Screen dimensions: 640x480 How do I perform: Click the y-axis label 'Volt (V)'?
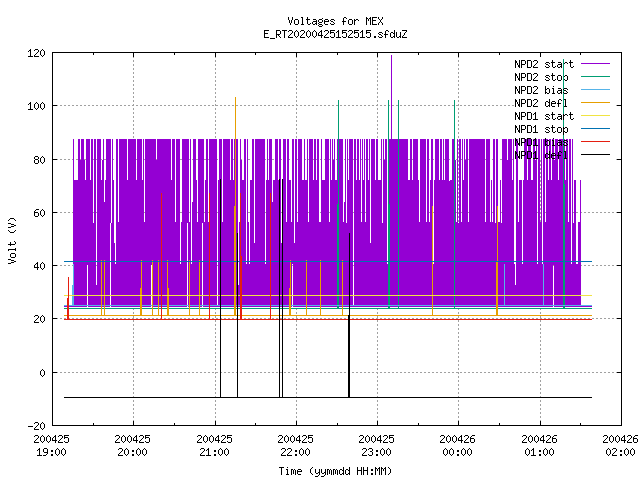coord(12,241)
